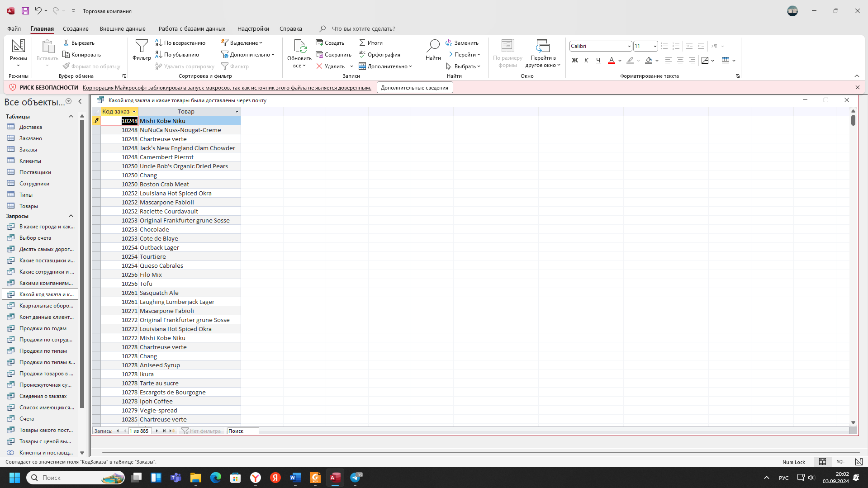Open font size 11 dropdown
Viewport: 868px width, 488px height.
pyautogui.click(x=655, y=46)
